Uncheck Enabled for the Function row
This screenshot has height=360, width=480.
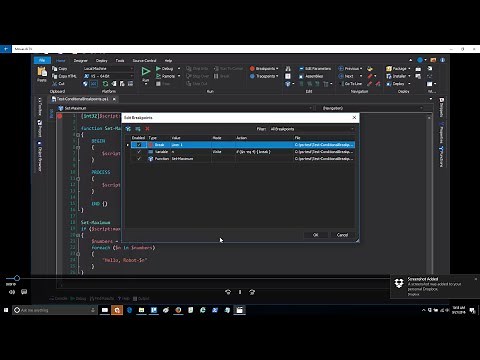139,159
